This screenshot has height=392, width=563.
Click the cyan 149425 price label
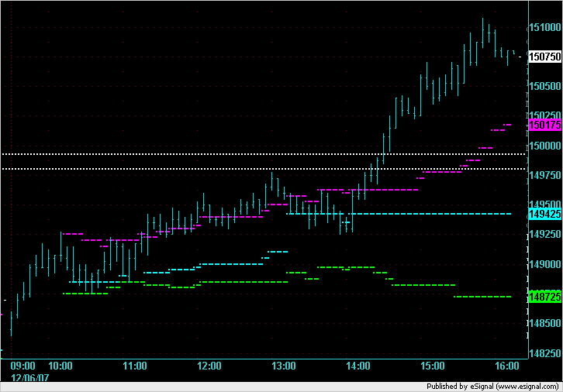click(x=545, y=214)
